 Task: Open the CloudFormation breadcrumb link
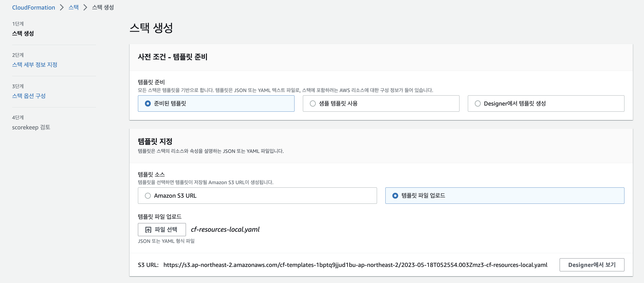coord(34,7)
